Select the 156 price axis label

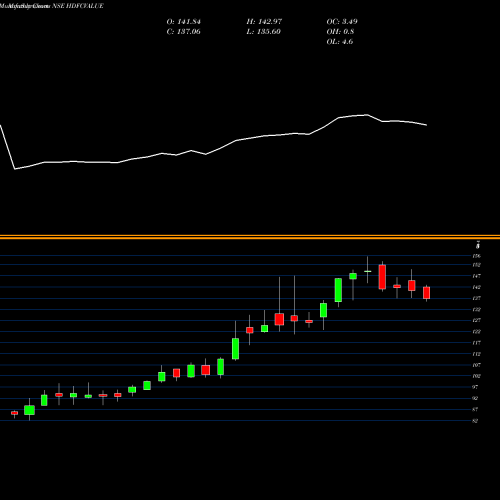click(477, 256)
